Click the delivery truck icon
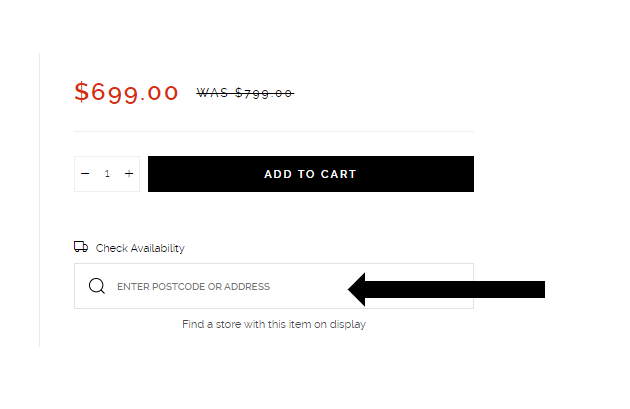This screenshot has height=409, width=630. (x=81, y=247)
